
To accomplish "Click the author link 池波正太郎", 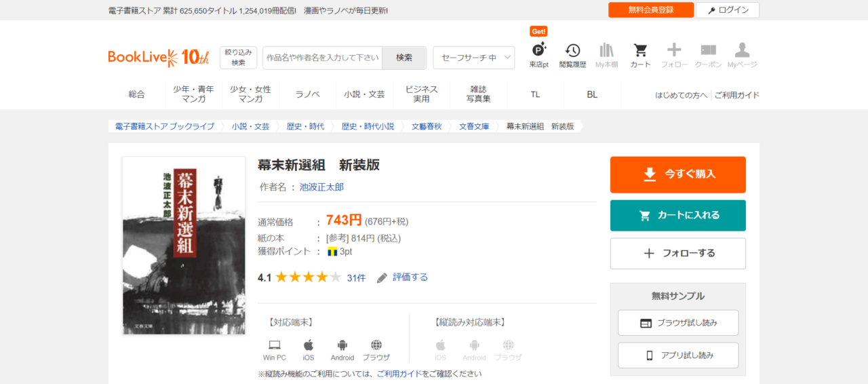I will coord(321,187).
